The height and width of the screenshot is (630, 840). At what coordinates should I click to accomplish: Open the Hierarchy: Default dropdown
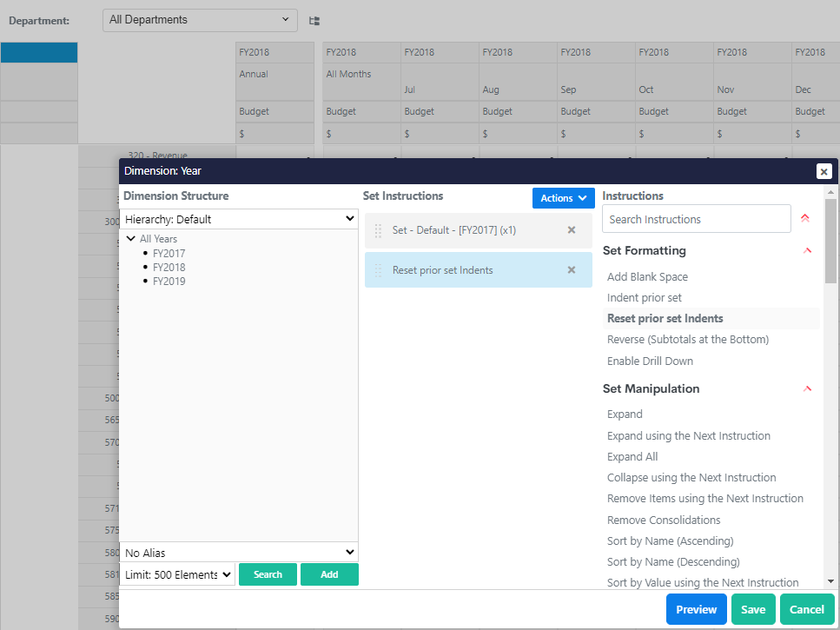point(239,219)
